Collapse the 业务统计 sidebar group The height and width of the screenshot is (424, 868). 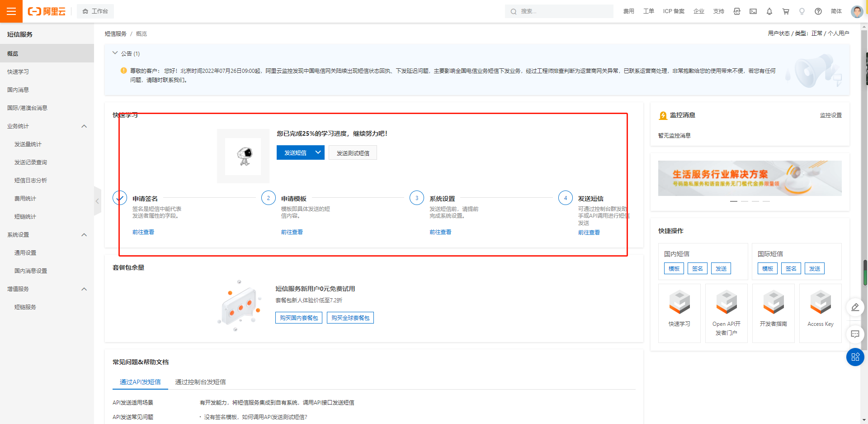point(84,126)
